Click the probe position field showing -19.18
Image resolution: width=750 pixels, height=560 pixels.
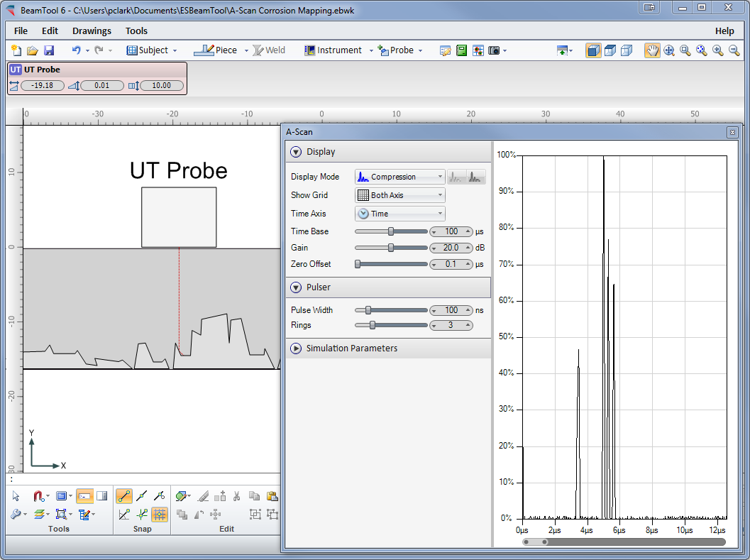(x=43, y=86)
